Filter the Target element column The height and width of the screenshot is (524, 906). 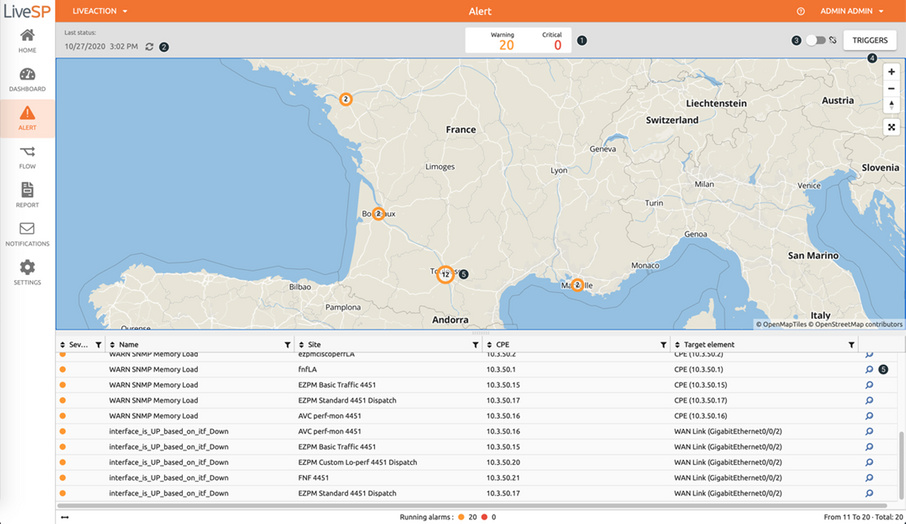click(851, 345)
